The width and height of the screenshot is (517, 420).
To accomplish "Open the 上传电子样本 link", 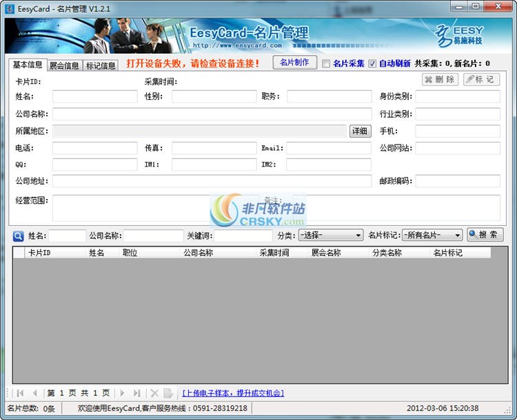I will 233,393.
